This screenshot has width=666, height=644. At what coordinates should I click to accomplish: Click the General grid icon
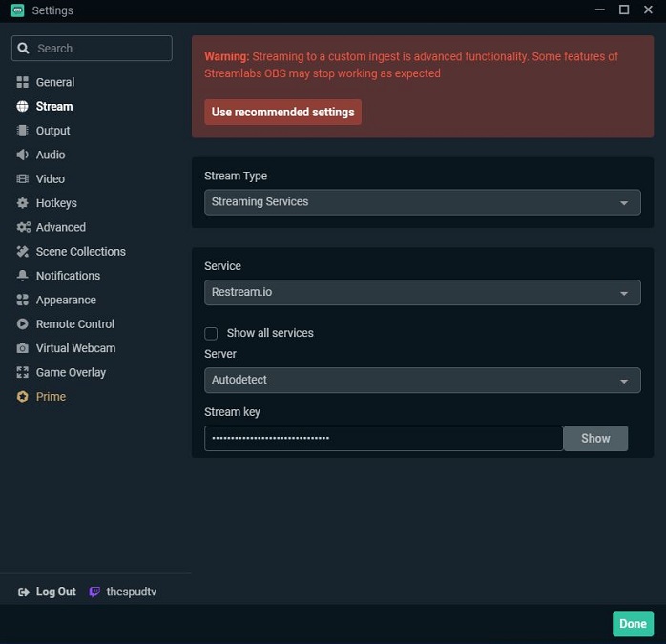pos(23,82)
